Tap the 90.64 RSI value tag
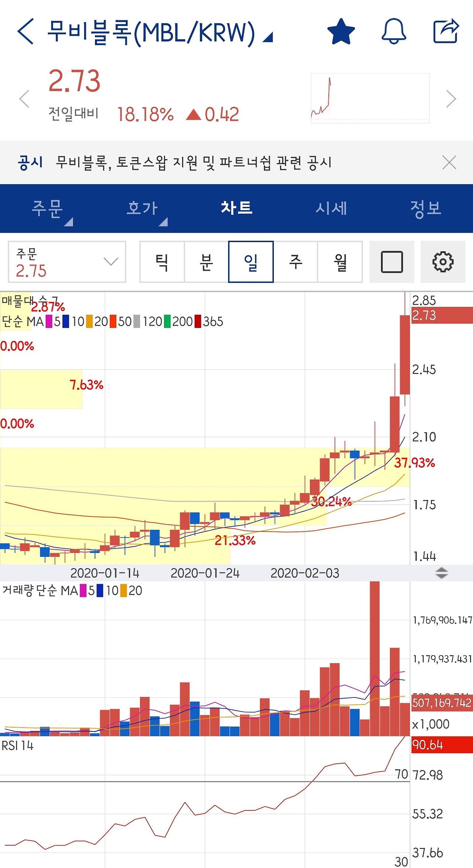 pos(442,745)
